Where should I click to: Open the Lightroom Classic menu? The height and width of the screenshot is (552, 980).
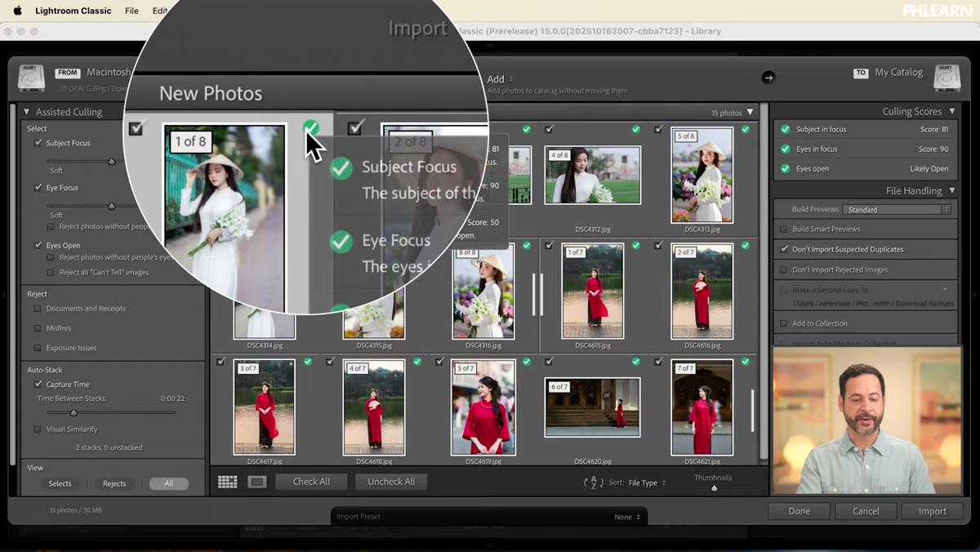(73, 11)
